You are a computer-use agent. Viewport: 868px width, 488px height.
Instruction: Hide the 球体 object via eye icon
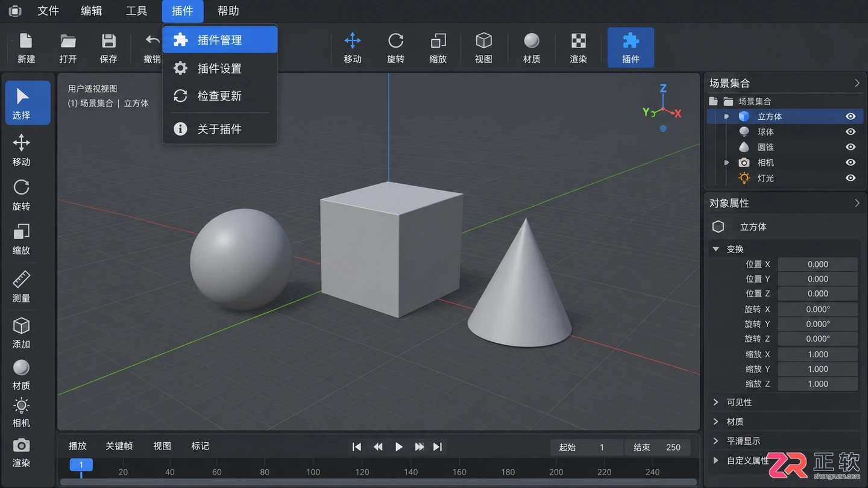(851, 131)
